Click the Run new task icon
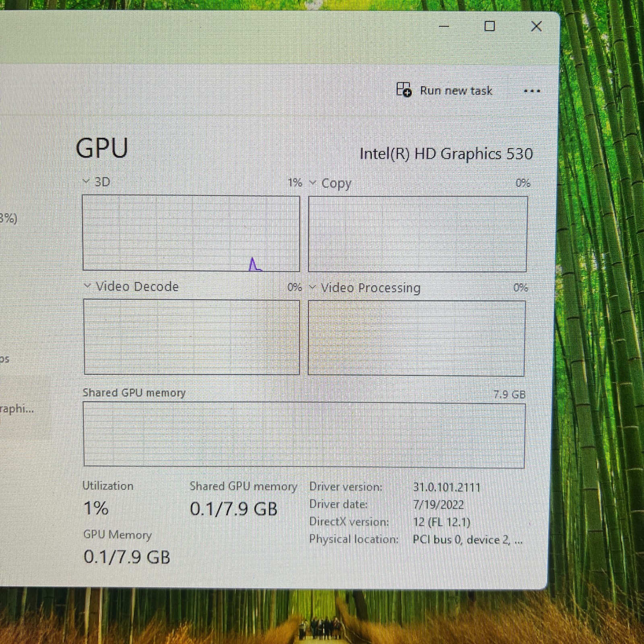The height and width of the screenshot is (644, 644). pos(404,89)
